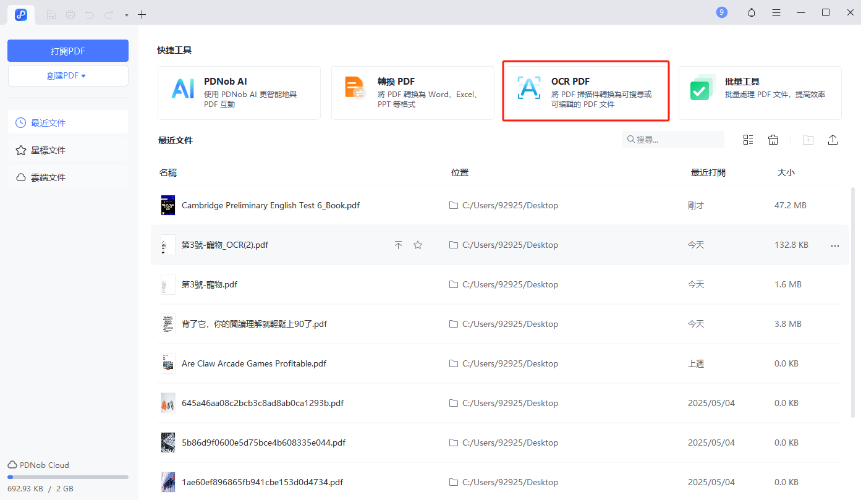
Task: Open the 批量工具 card
Action: pos(760,92)
